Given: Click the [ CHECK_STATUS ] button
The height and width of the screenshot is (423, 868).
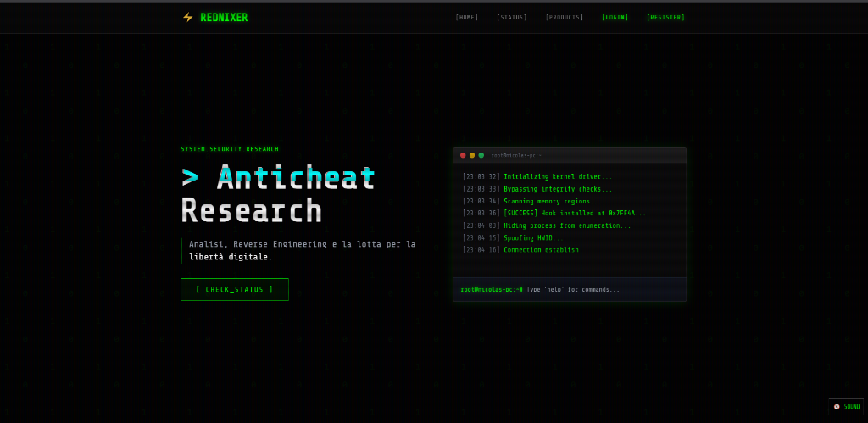Looking at the screenshot, I should [x=235, y=290].
